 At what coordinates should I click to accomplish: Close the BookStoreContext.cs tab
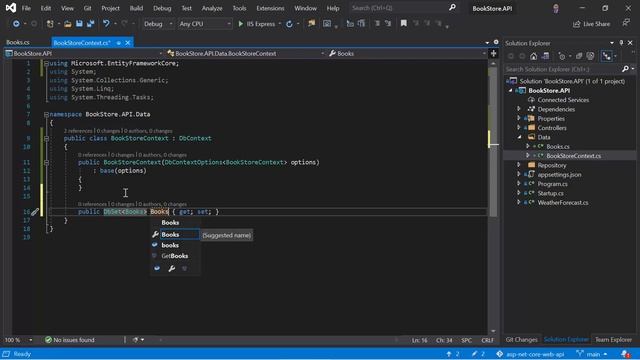click(128, 42)
